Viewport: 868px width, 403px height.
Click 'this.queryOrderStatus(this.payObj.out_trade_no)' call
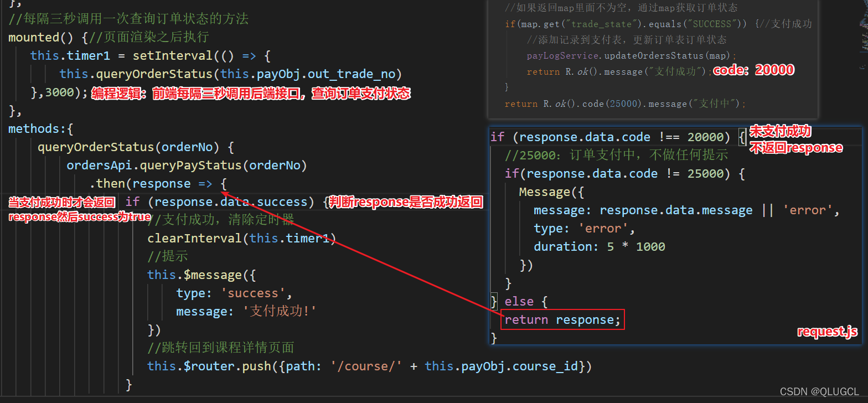click(x=231, y=74)
